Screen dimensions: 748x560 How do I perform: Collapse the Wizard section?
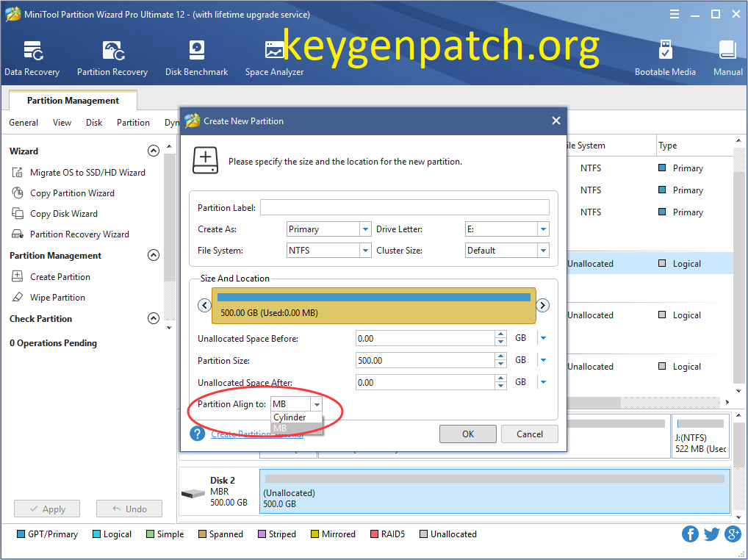click(153, 151)
